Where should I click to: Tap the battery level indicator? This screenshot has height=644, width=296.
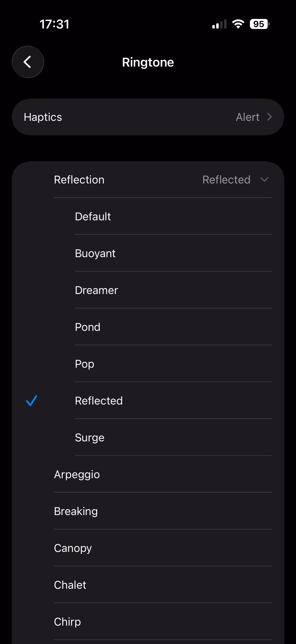(259, 24)
